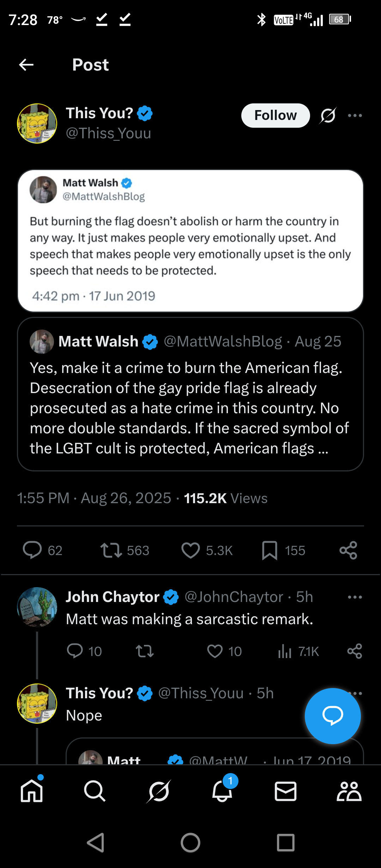View analytics for John Chaytor's reply
Viewport: 381px width, 868px height.
[285, 651]
